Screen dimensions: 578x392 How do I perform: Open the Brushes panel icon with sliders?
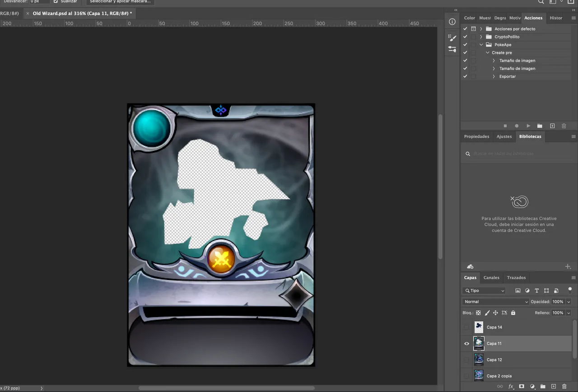pos(452,49)
